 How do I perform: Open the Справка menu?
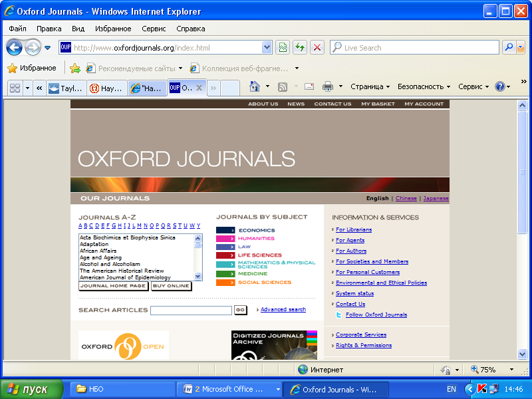(x=191, y=29)
